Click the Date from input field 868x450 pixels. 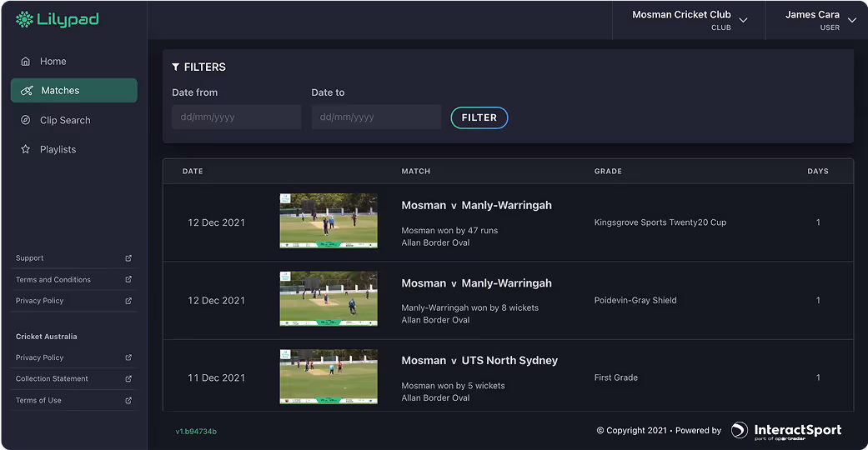(236, 117)
